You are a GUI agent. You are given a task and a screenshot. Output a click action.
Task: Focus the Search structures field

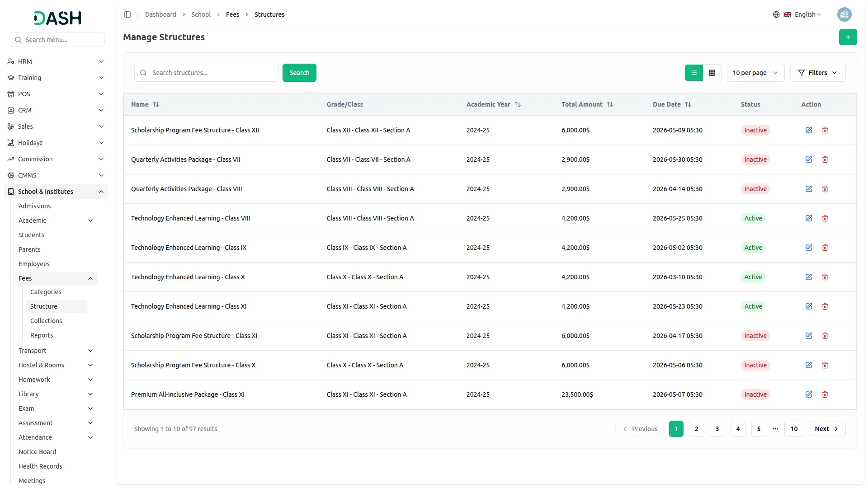(206, 73)
